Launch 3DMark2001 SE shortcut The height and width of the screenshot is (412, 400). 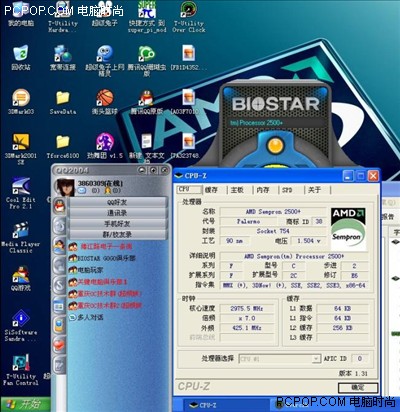pyautogui.click(x=21, y=149)
